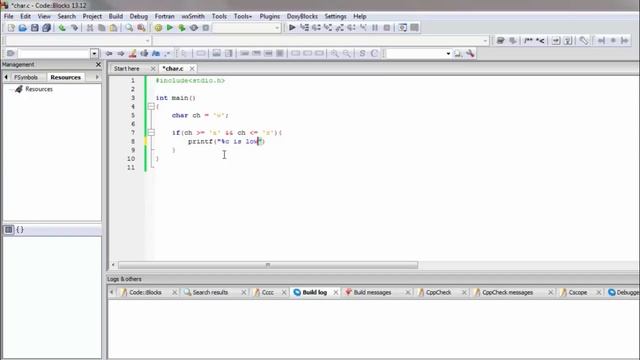This screenshot has width=640, height=360.
Task: Switch to the FSymbols tab
Action: pyautogui.click(x=26, y=77)
